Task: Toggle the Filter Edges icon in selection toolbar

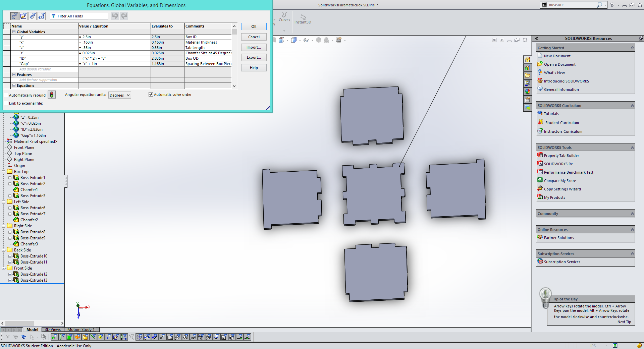Action: click(x=62, y=337)
